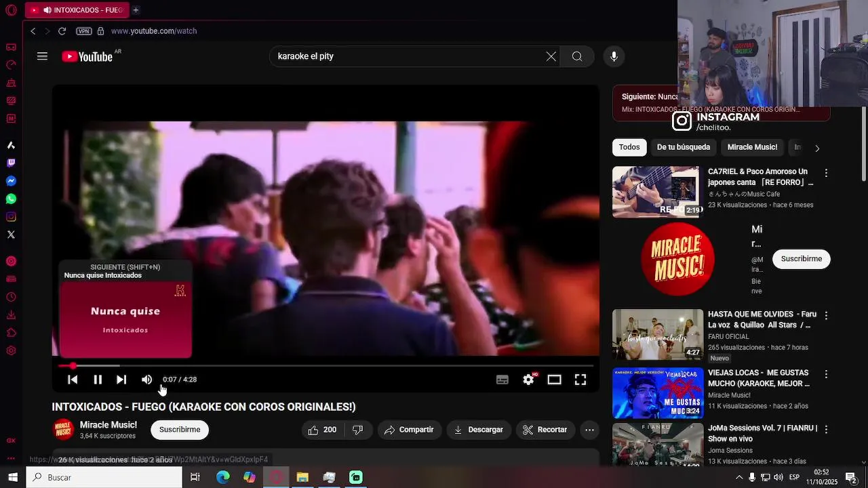Image resolution: width=868 pixels, height=488 pixels.
Task: Open extensions cube icon in sidebar
Action: click(x=11, y=333)
